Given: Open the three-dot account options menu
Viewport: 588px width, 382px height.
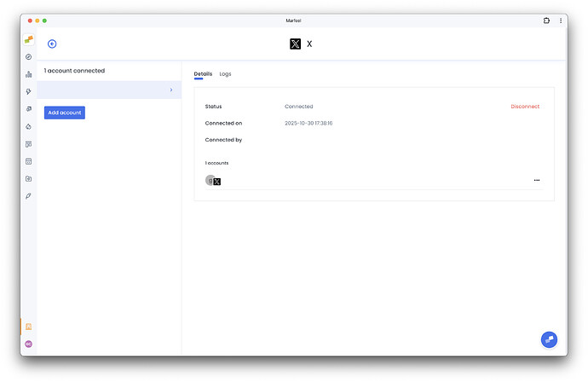Looking at the screenshot, I should (x=536, y=180).
